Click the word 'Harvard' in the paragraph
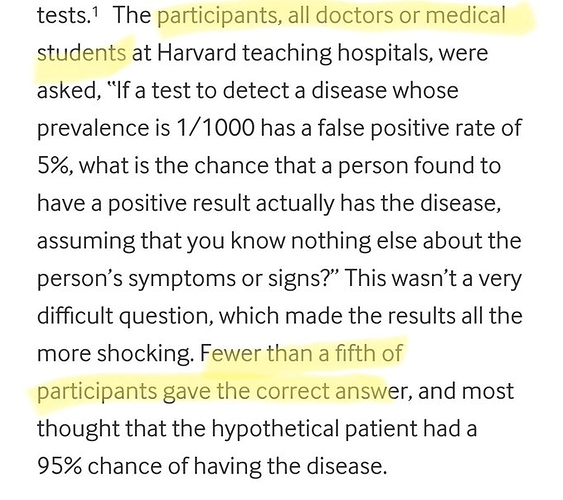Image resolution: width=563 pixels, height=500 pixels. (x=196, y=53)
